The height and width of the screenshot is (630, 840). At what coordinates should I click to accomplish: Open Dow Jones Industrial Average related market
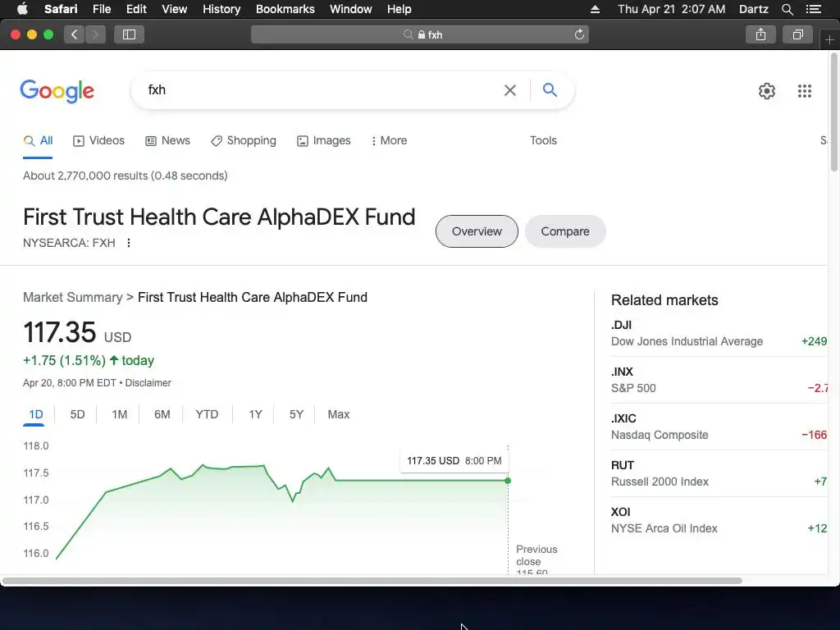tap(719, 333)
